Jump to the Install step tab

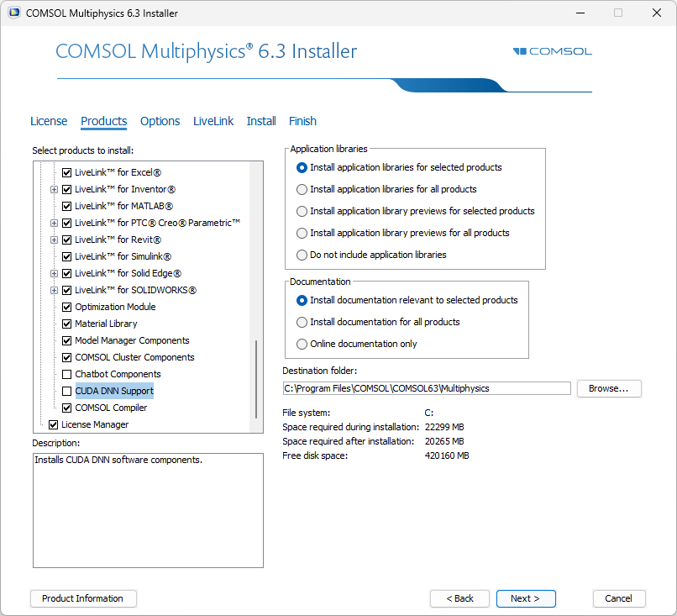[x=261, y=121]
